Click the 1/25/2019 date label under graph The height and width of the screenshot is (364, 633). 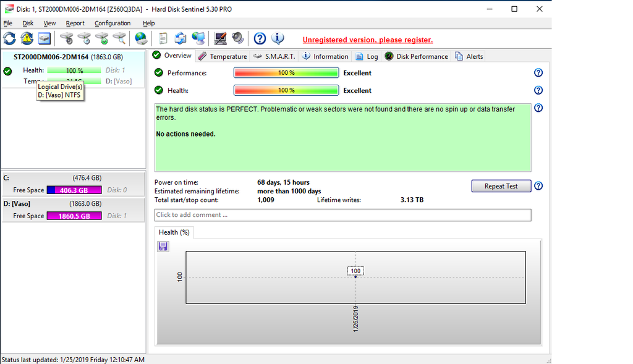355,319
